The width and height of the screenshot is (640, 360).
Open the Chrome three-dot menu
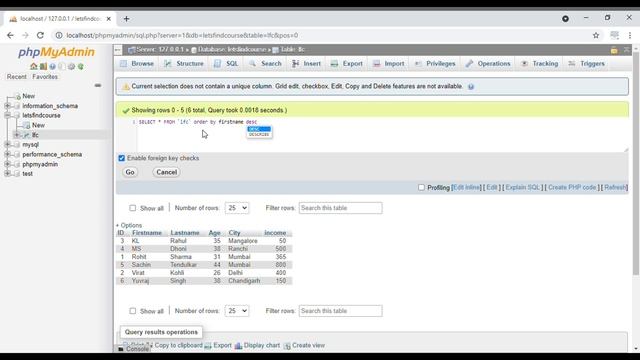(x=630, y=36)
